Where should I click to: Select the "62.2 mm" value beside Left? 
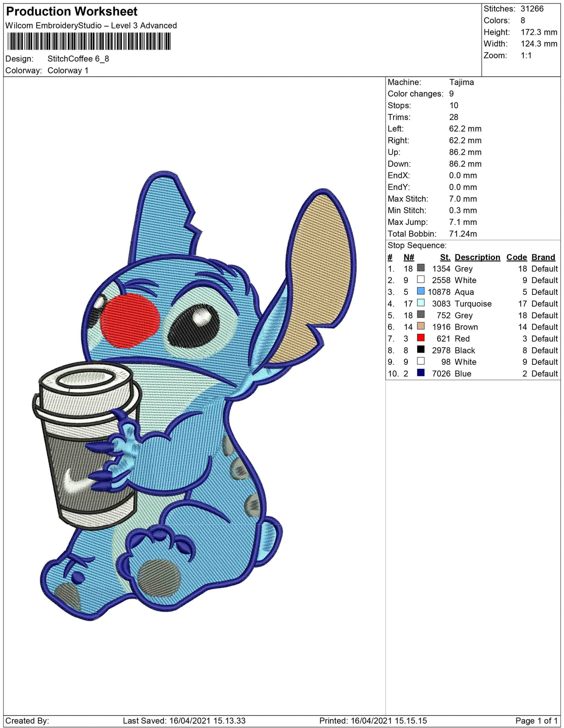point(465,129)
